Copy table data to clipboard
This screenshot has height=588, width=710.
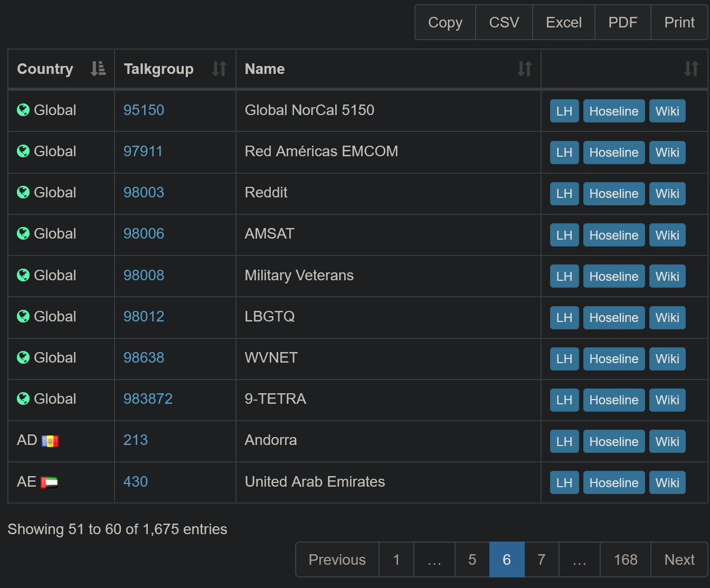445,23
